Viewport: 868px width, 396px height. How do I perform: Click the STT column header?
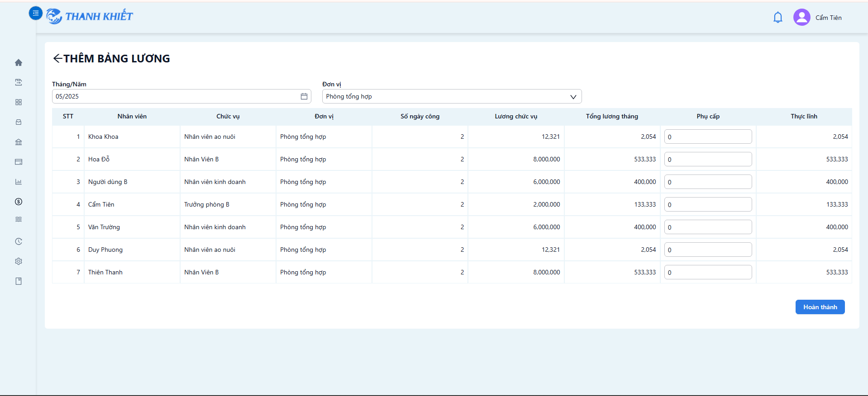(68, 116)
